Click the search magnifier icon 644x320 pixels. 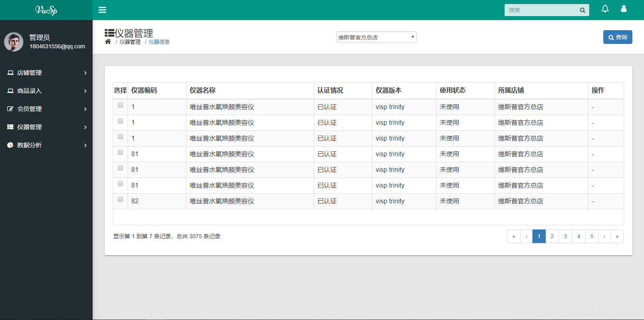tap(582, 10)
